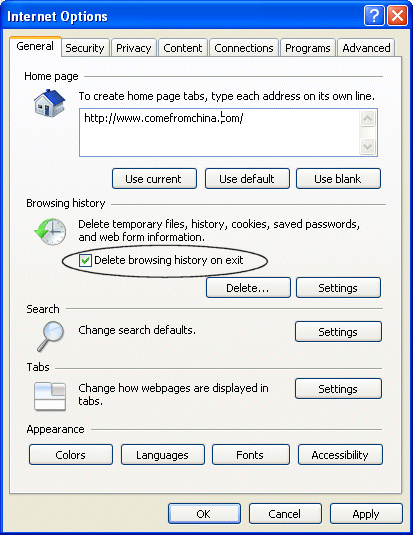Click the Help question mark icon

[x=374, y=16]
